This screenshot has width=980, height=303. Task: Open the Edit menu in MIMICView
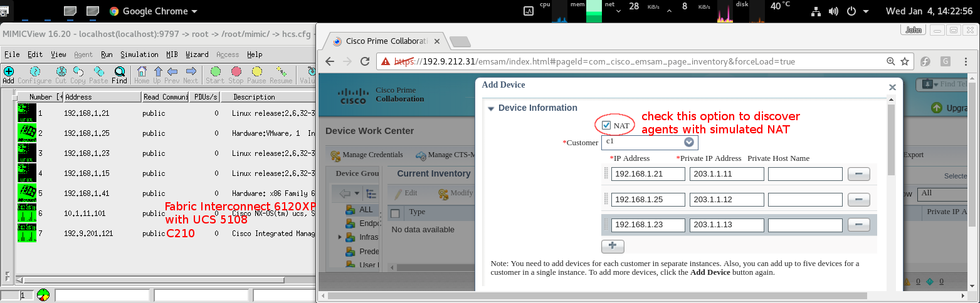(35, 54)
